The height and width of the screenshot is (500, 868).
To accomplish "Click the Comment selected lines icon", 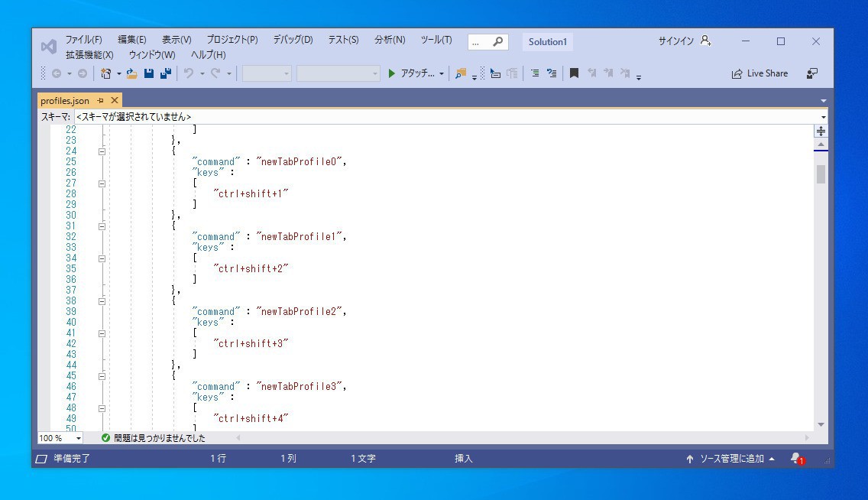I will 535,73.
